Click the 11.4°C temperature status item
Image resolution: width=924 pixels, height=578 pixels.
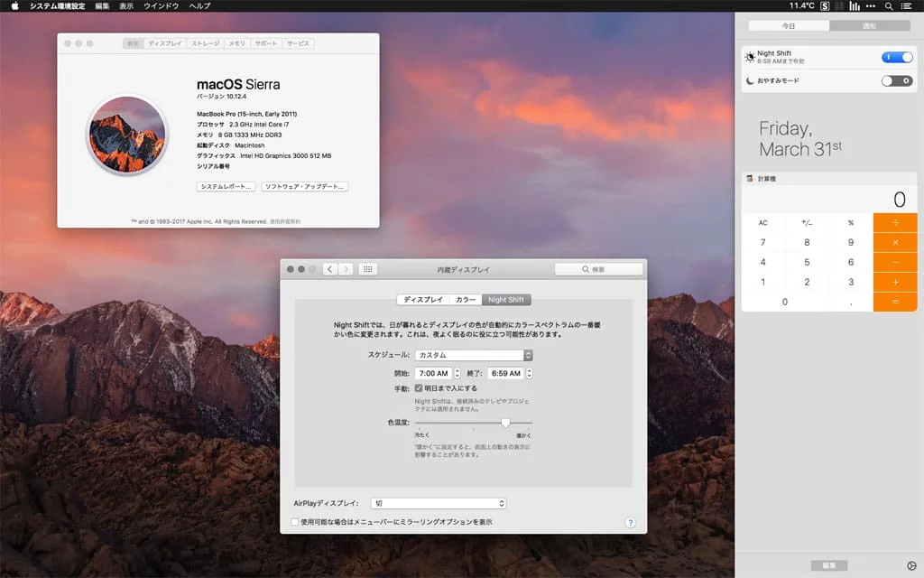802,6
